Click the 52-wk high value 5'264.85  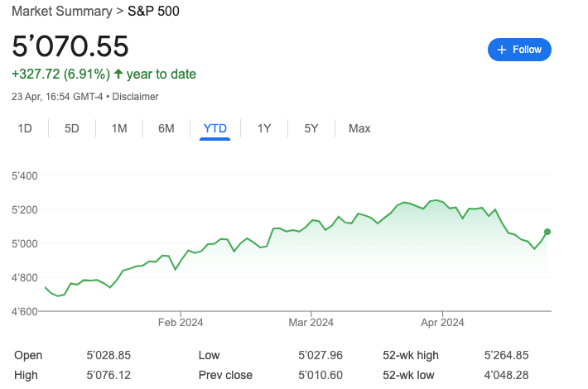506,355
